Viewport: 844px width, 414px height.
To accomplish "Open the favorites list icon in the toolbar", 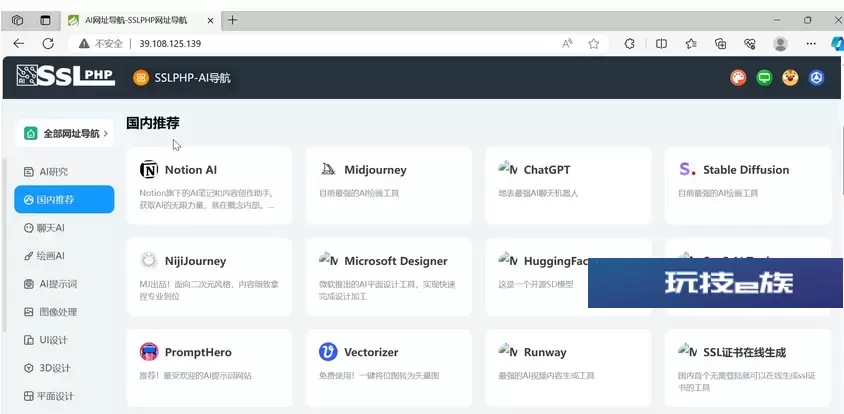I will click(691, 44).
